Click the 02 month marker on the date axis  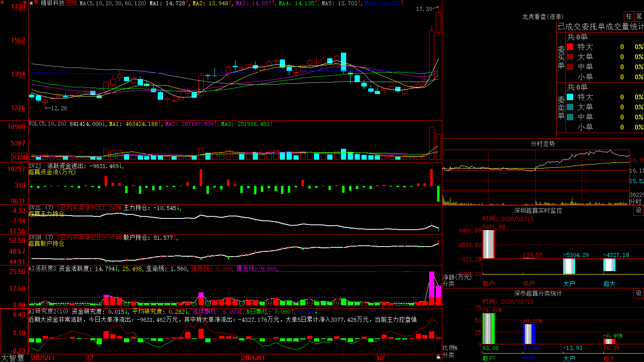point(381,358)
